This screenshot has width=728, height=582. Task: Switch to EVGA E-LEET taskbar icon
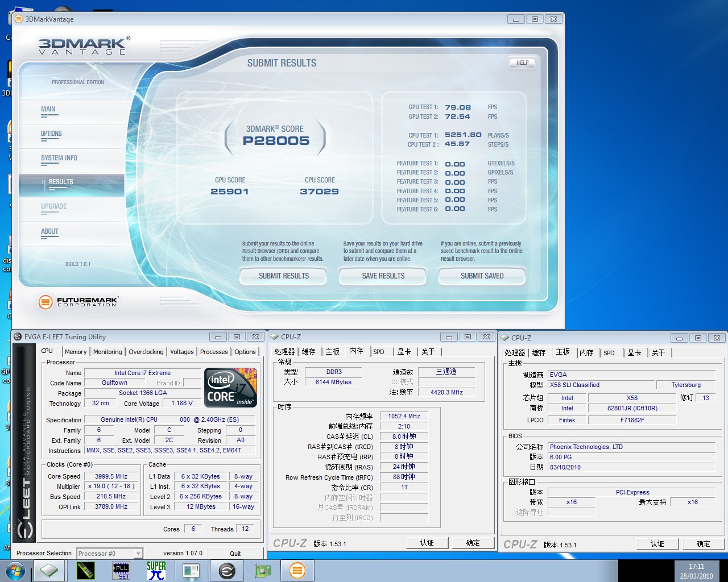click(x=227, y=571)
